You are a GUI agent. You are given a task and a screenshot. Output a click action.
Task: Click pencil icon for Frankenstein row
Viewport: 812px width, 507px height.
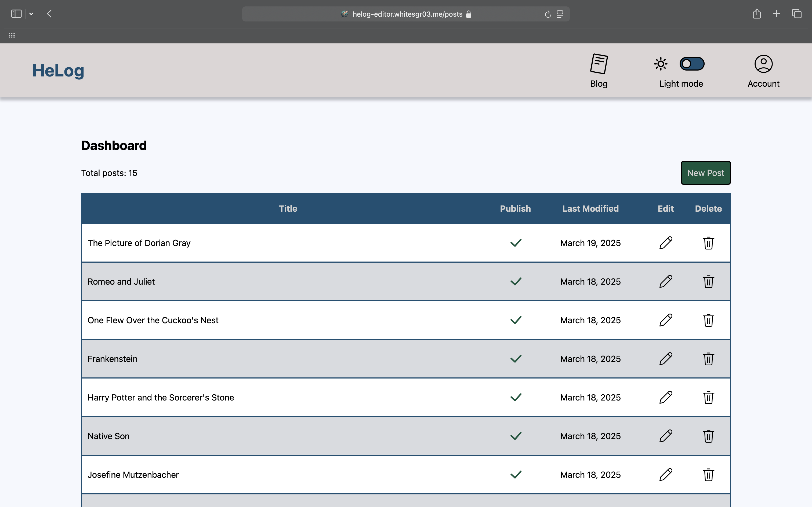coord(666,359)
